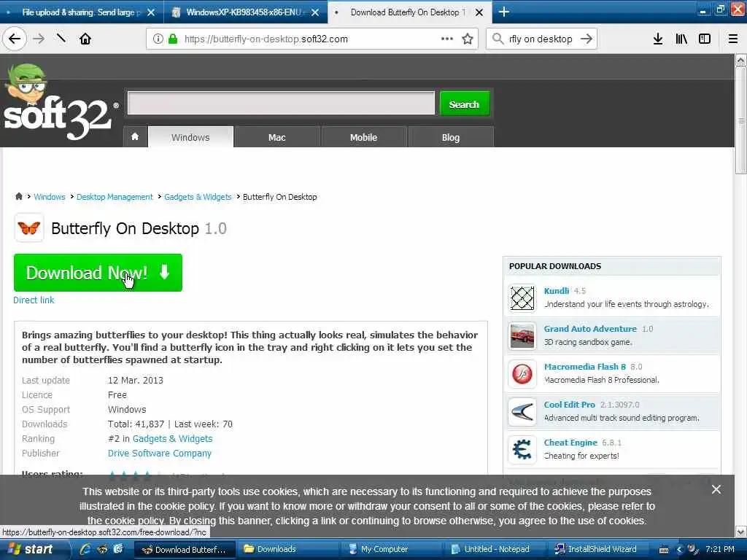
Task: Open the Cool Edit Pro link
Action: tap(570, 404)
